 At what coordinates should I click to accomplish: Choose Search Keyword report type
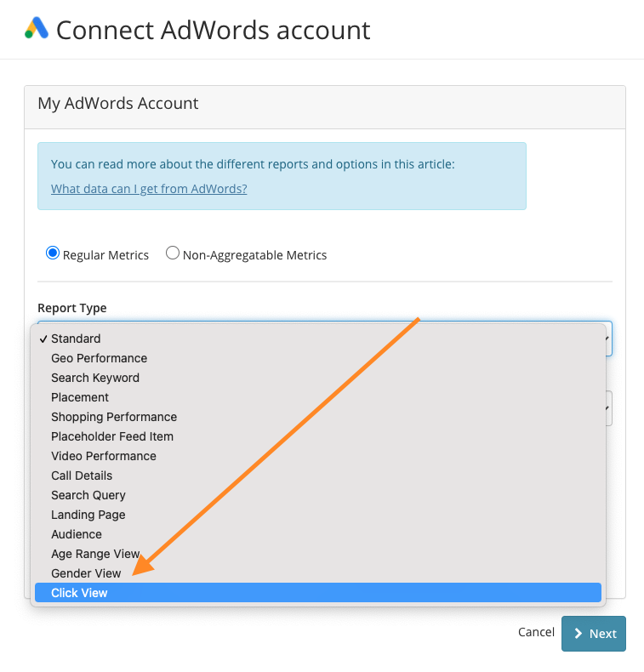[x=318, y=378]
